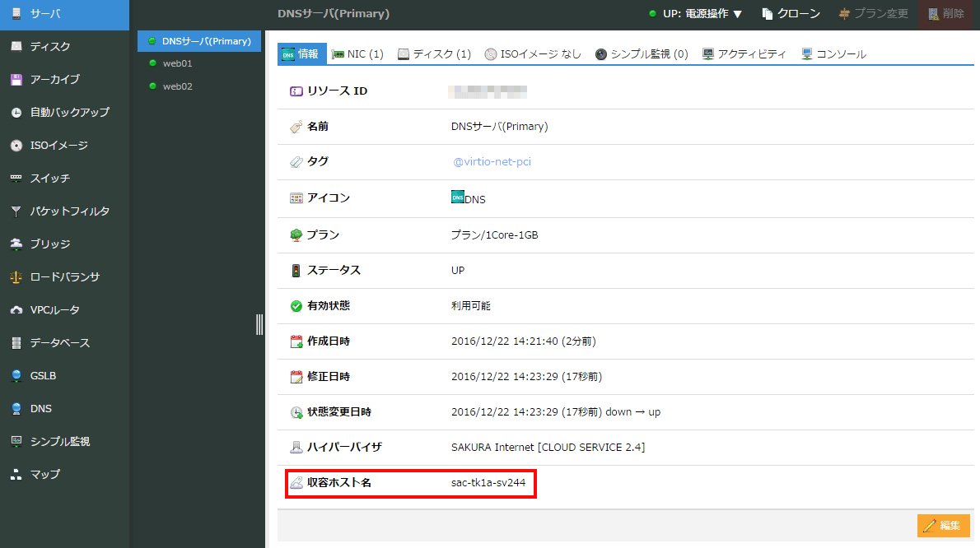The height and width of the screenshot is (548, 980).
Task: Select web01 in the server list
Action: tap(177, 63)
